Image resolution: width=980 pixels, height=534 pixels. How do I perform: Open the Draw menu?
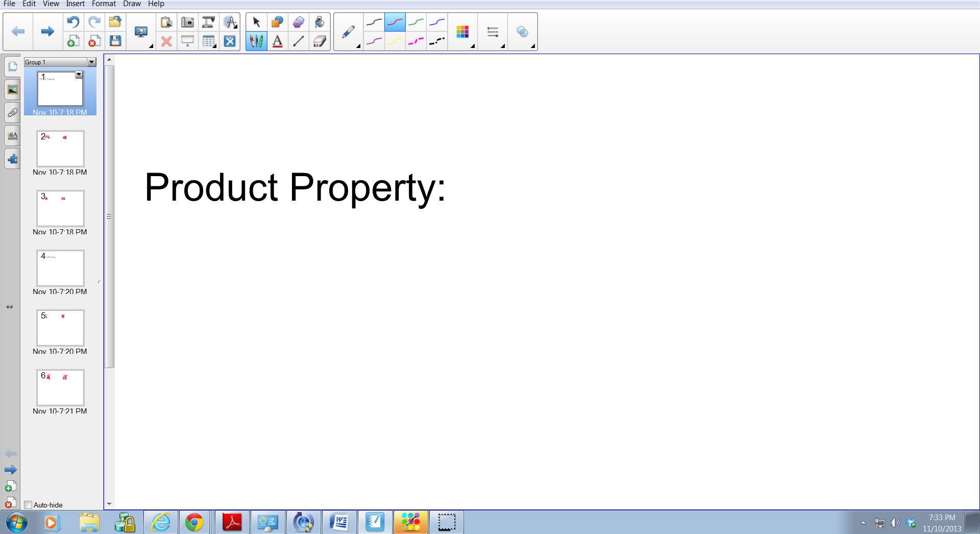(131, 4)
